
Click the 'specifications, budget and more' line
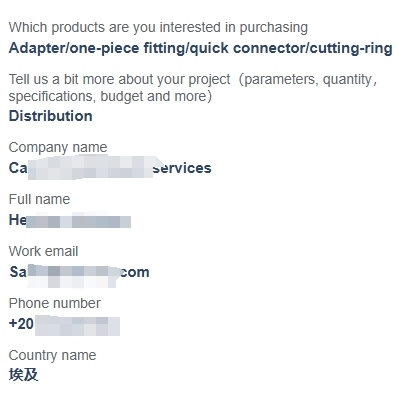pyautogui.click(x=110, y=96)
